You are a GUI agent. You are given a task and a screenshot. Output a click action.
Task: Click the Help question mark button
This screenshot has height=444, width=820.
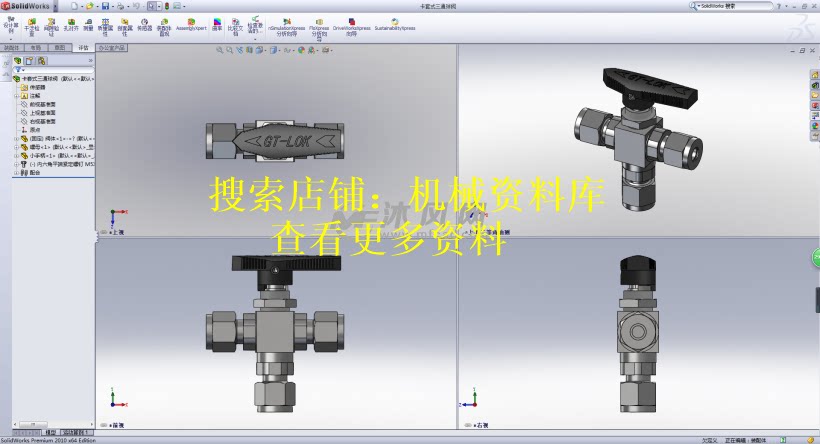779,6
